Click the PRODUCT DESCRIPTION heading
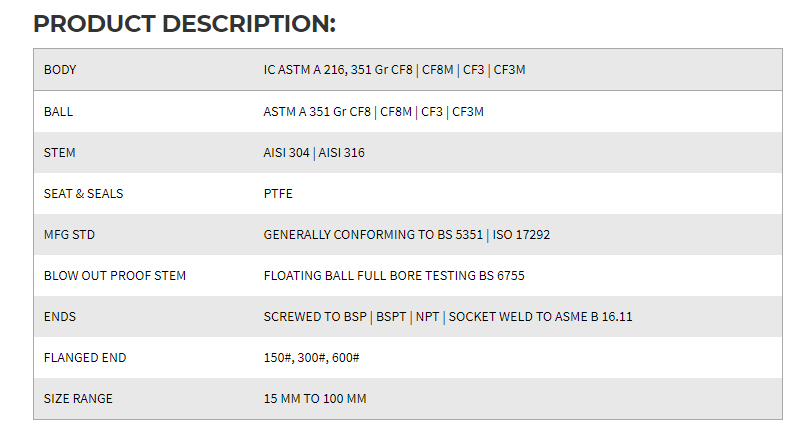812x443 pixels. 184,24
